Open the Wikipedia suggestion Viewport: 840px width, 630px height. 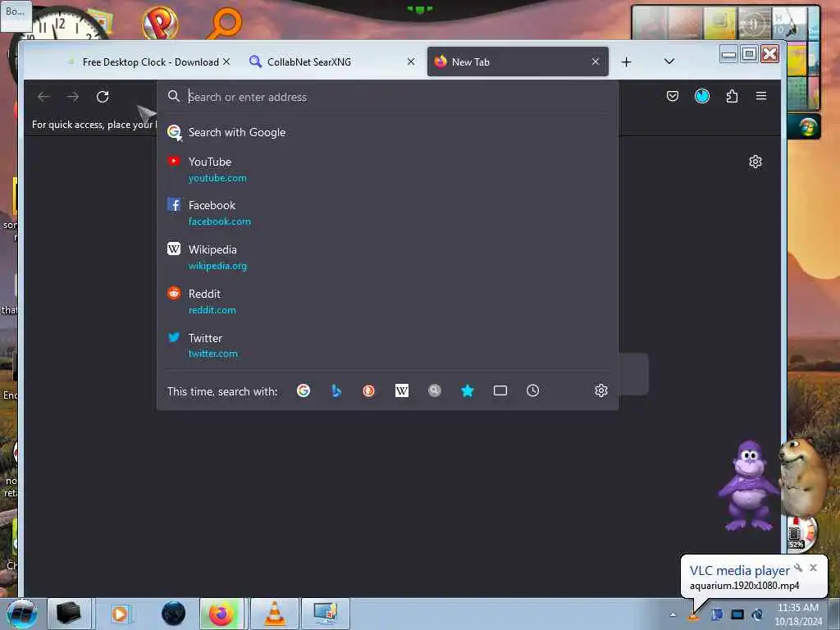[x=387, y=257]
